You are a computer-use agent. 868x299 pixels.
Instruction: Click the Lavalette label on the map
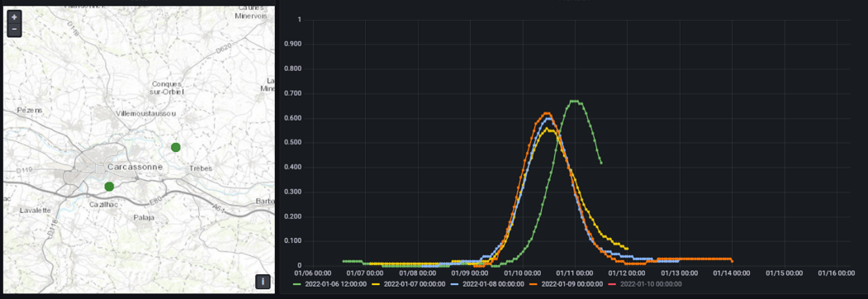point(36,211)
